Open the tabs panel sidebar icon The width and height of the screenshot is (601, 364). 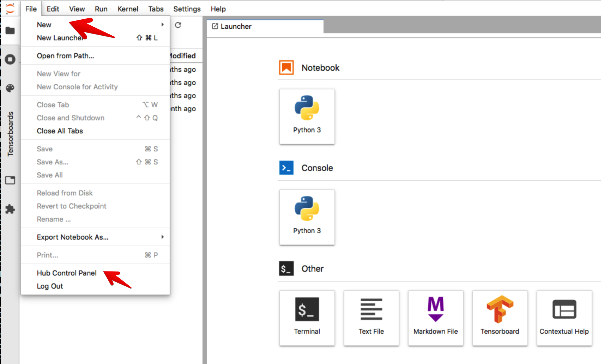pyautogui.click(x=10, y=180)
